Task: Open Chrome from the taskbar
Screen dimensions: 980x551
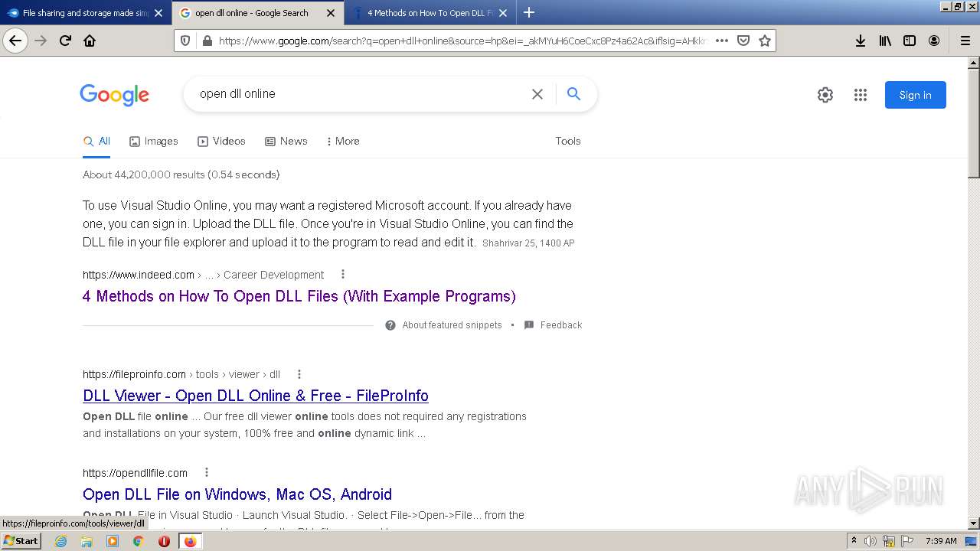Action: tap(138, 541)
